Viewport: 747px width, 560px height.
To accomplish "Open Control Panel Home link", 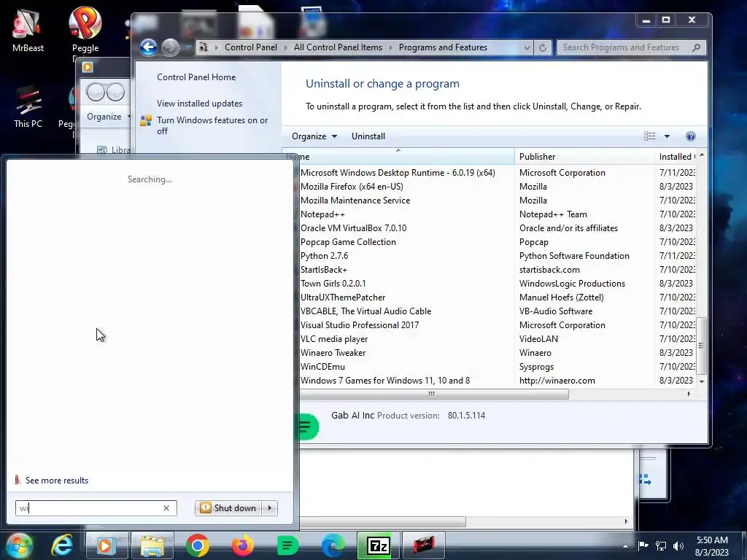I will coord(196,77).
